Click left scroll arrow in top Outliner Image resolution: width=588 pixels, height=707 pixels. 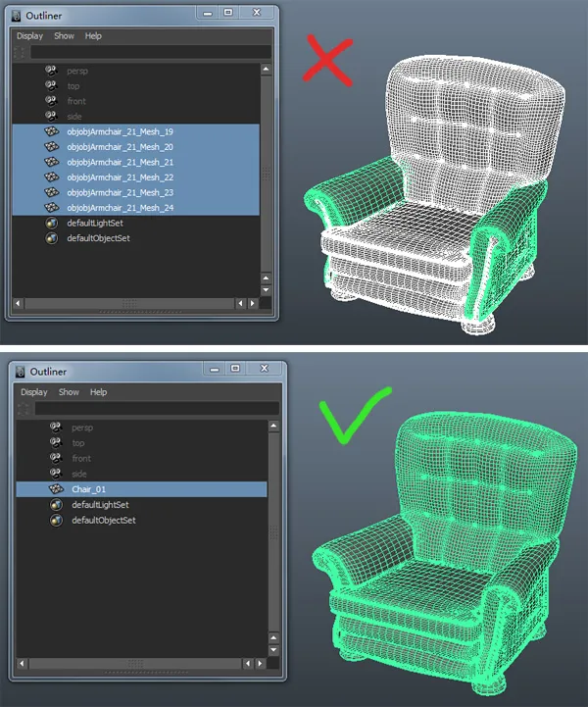(x=18, y=303)
